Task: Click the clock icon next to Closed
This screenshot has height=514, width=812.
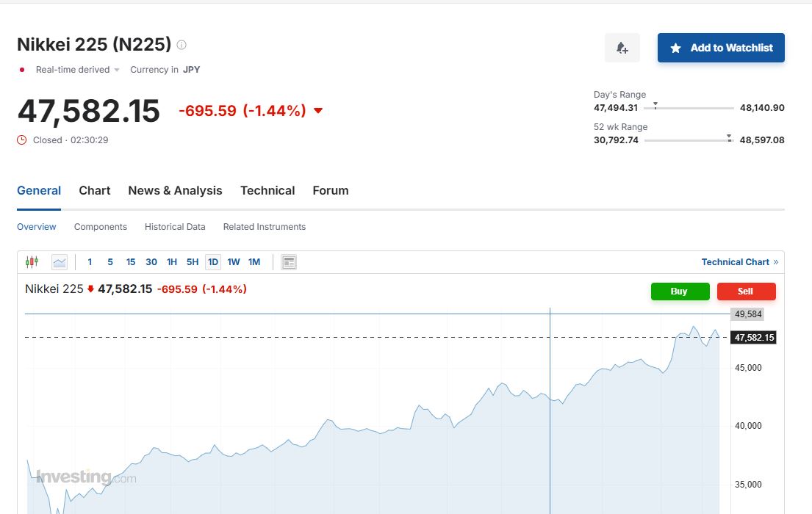Action: 22,140
